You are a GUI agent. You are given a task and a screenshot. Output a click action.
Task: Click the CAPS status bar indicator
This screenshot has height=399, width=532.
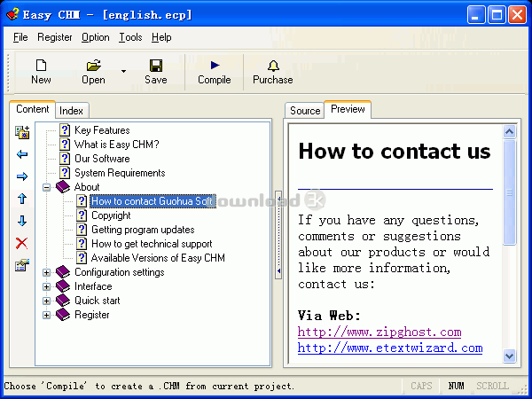pos(421,386)
